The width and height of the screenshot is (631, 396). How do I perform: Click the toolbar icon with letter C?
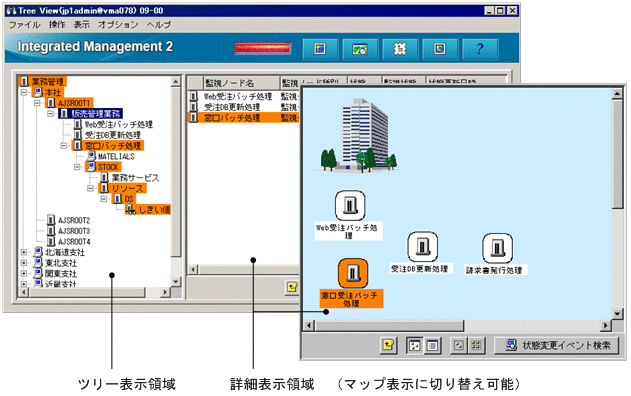coord(440,49)
